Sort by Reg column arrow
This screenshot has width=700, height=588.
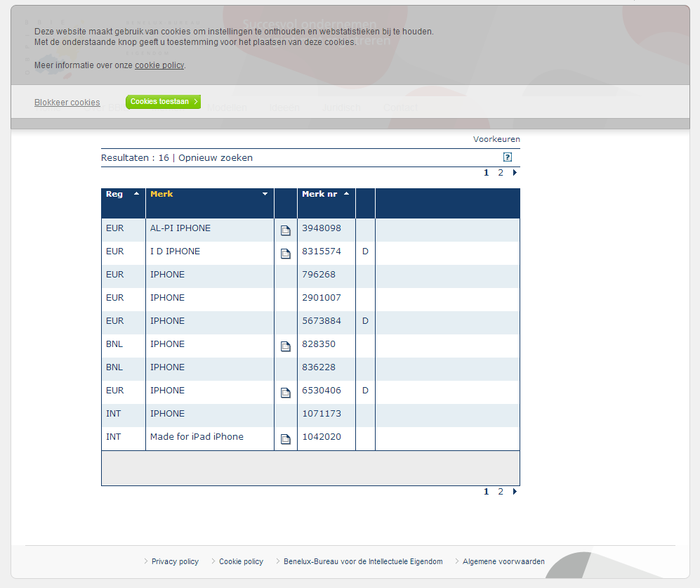pos(137,193)
